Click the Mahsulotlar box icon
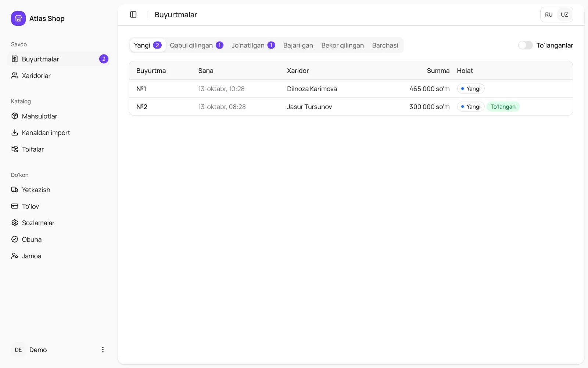Viewport: 588px width, 368px height. pyautogui.click(x=15, y=116)
